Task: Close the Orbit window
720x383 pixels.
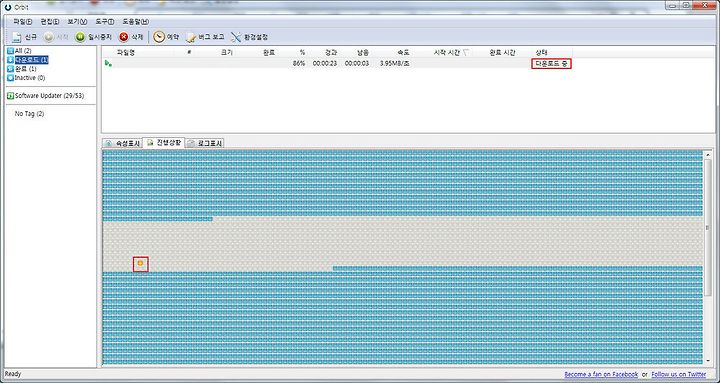Action: [704, 6]
